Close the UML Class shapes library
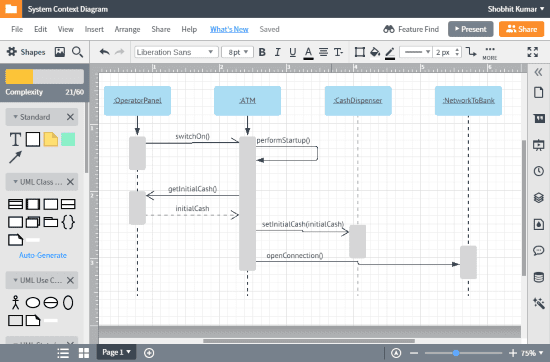 click(70, 182)
